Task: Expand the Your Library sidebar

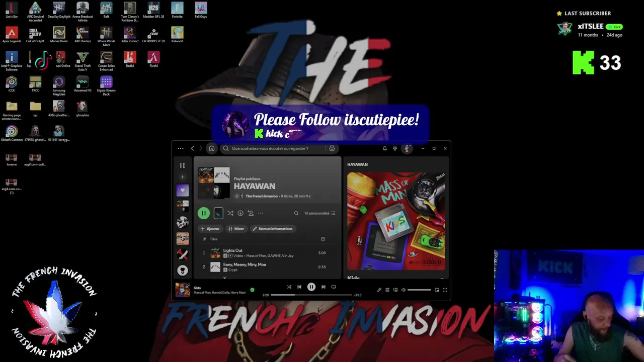Action: (x=183, y=165)
